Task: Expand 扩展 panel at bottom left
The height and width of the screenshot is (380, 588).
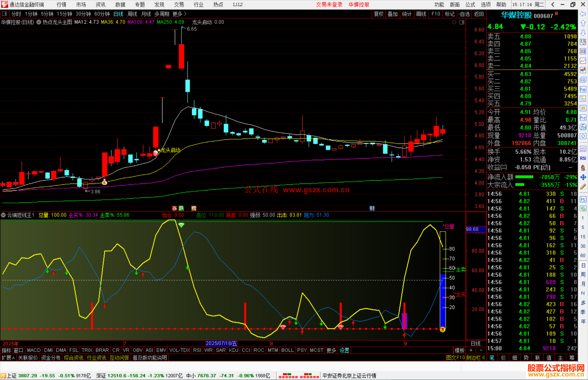Action: (x=8, y=358)
